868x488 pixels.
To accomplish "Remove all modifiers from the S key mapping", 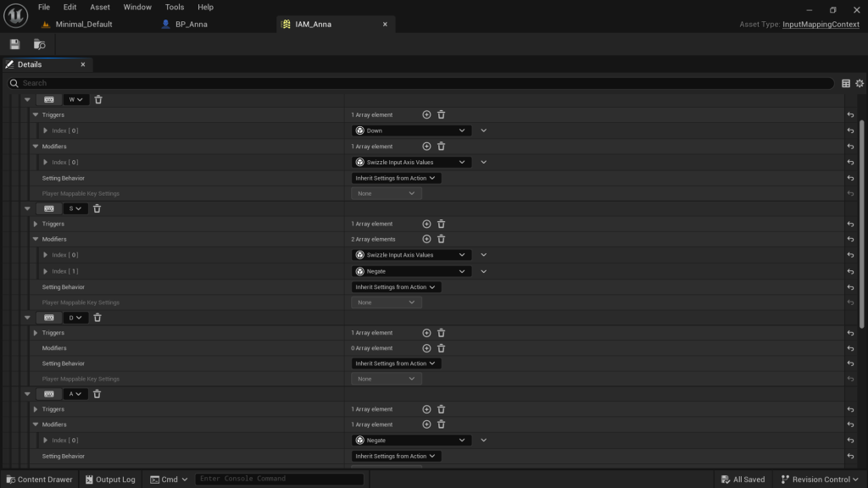I will (x=441, y=239).
